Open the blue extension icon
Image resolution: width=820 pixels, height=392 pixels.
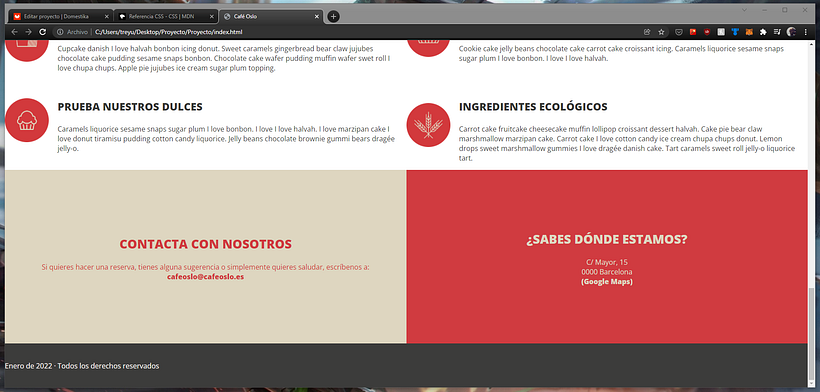point(735,32)
